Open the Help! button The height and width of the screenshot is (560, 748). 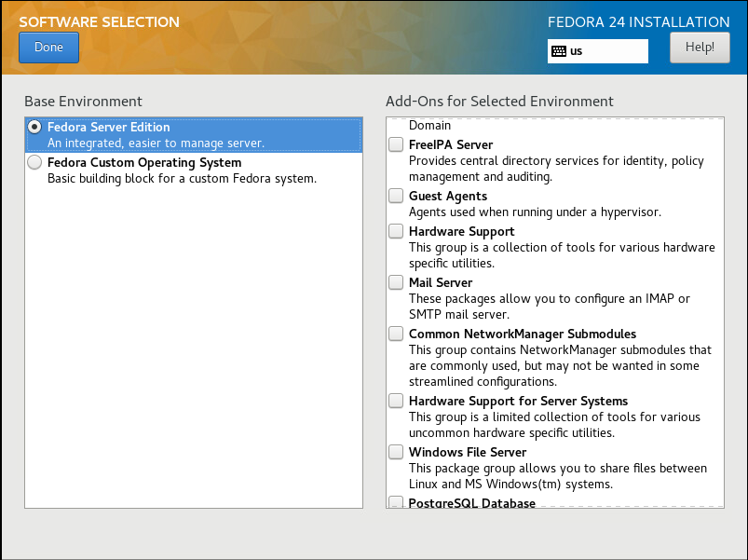pyautogui.click(x=700, y=48)
